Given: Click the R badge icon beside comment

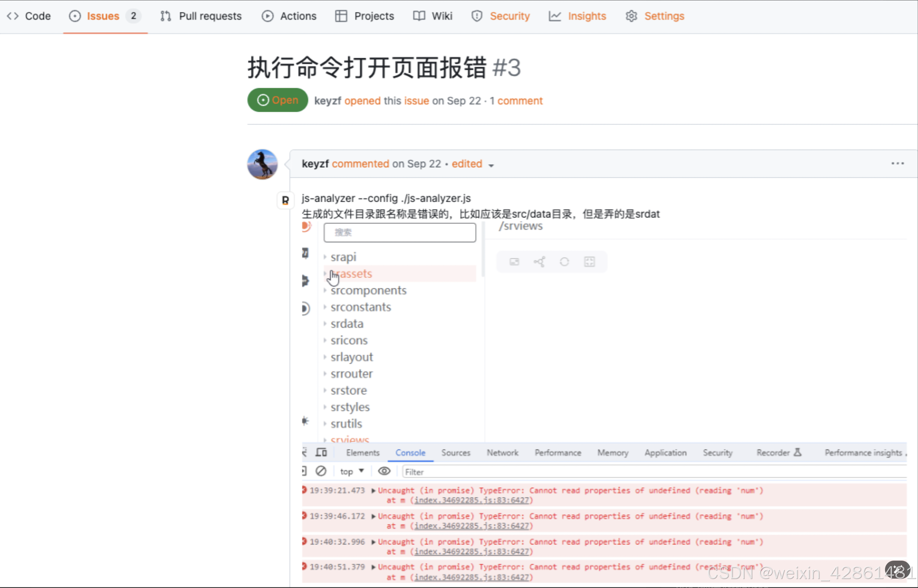Looking at the screenshot, I should click(x=285, y=200).
